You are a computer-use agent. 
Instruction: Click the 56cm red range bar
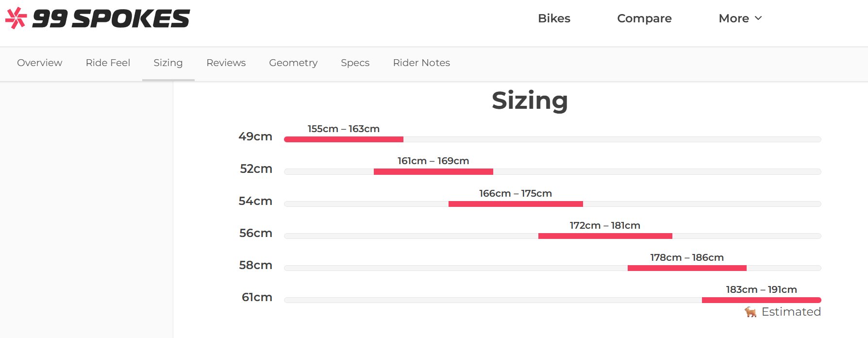(605, 236)
